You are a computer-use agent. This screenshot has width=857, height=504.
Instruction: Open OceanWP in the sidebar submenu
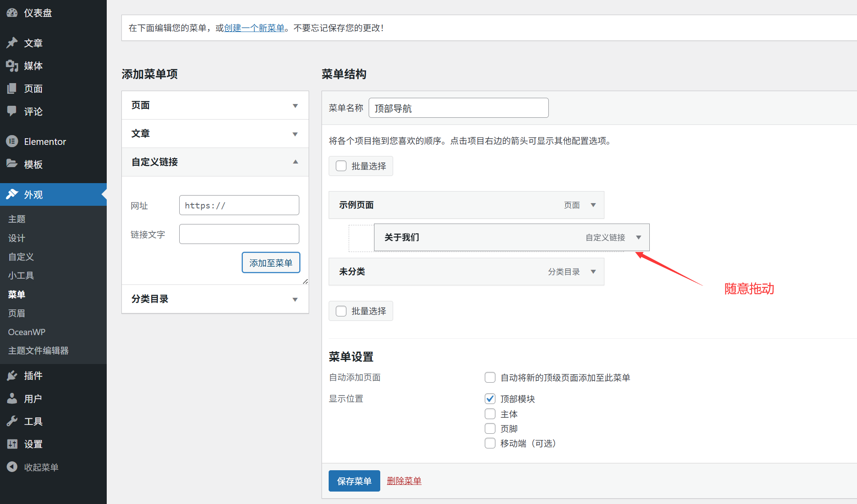pos(27,332)
